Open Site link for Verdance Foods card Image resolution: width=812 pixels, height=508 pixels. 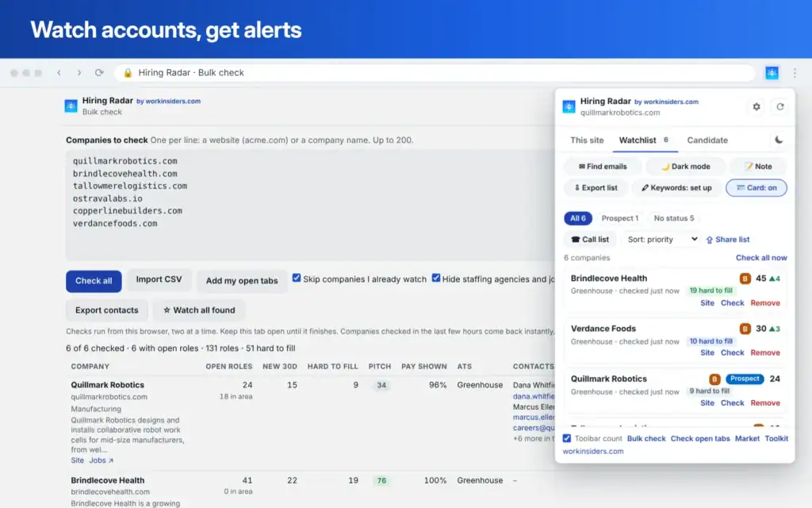pos(707,352)
